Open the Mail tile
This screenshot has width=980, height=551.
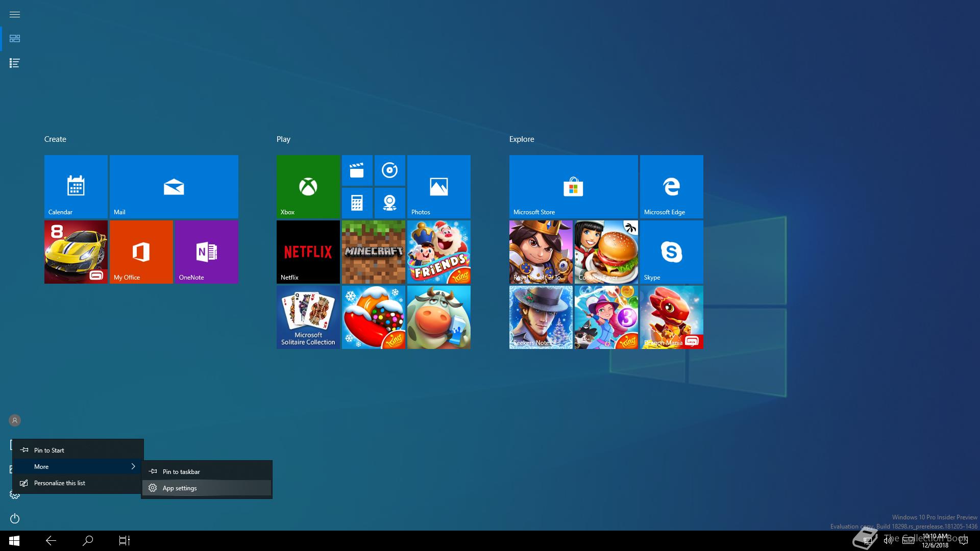click(x=174, y=187)
